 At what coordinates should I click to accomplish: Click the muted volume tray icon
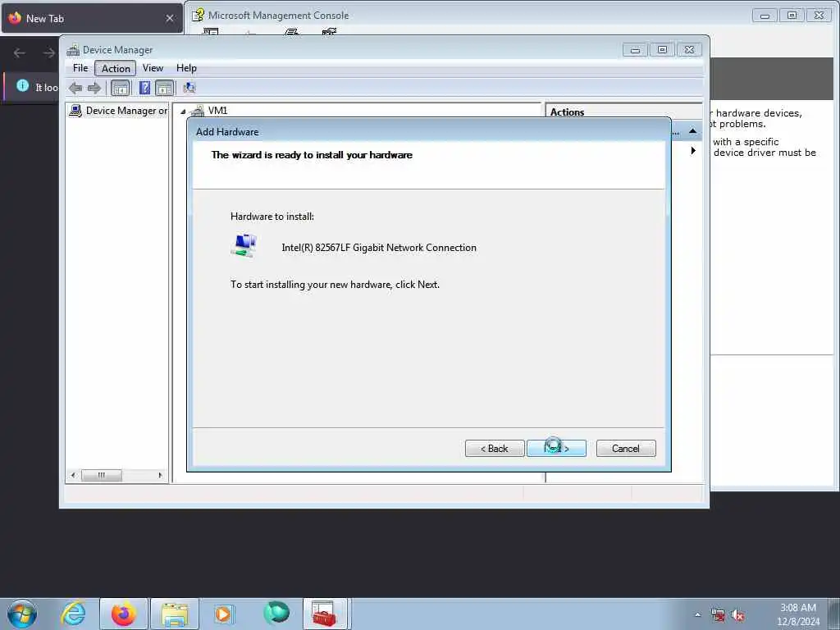[x=737, y=615]
